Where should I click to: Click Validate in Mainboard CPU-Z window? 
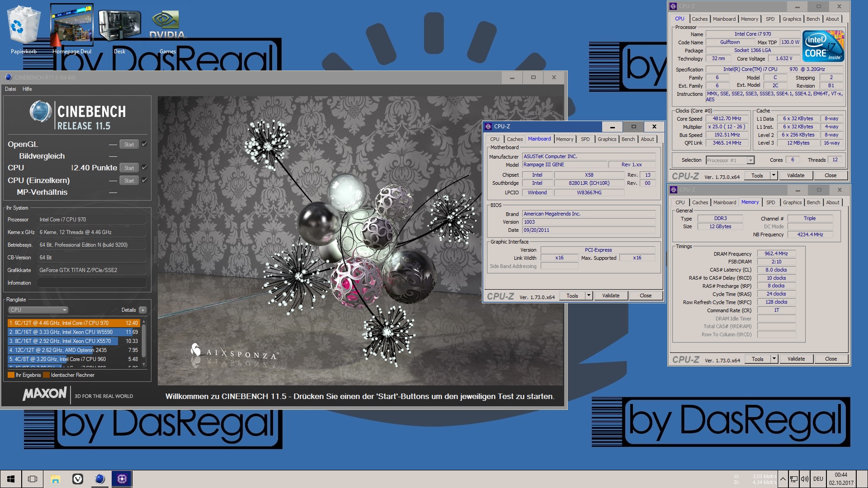611,296
